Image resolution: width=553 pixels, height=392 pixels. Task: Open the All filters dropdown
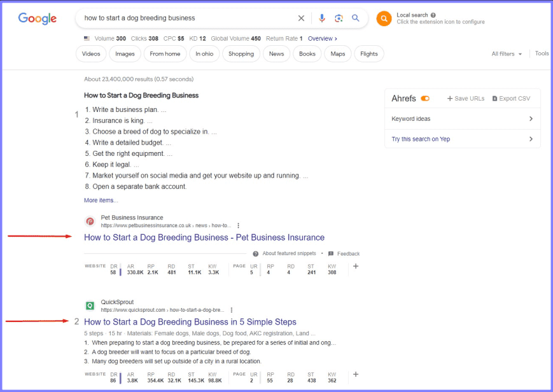[507, 54]
